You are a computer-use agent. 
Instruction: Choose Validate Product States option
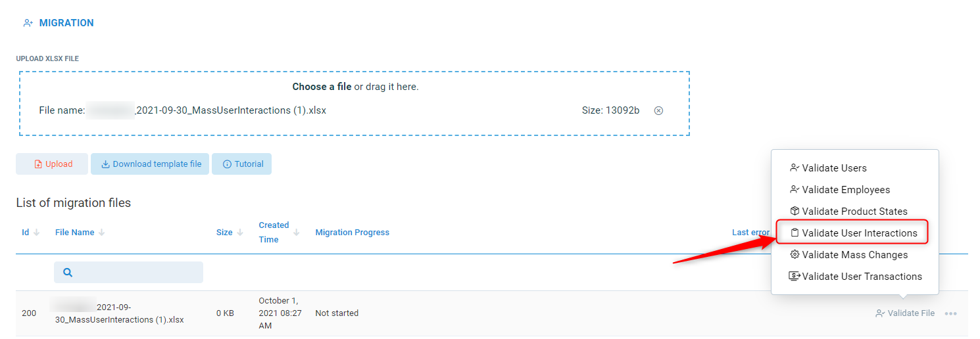(x=854, y=212)
